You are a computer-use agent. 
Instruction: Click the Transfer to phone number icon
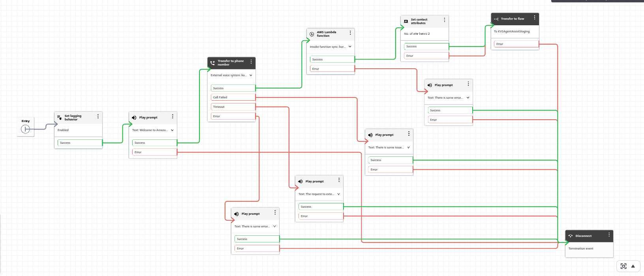[x=212, y=63]
